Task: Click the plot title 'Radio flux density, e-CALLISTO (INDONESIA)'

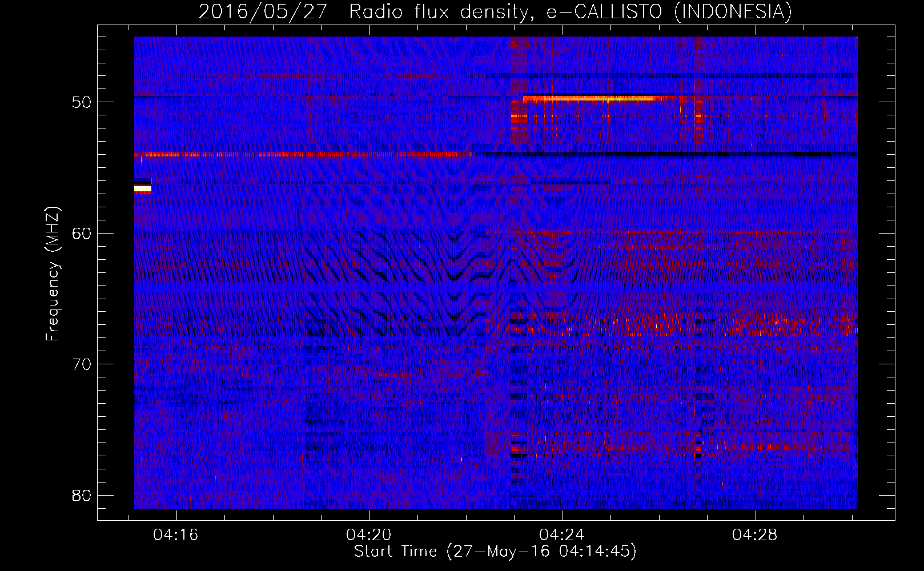Action: [x=570, y=11]
